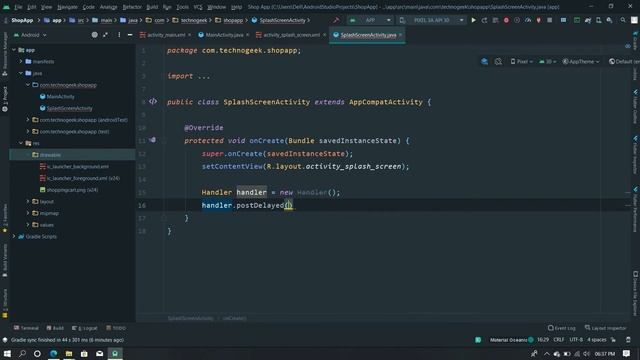Click the CRLF line separator indicator
Image resolution: width=640 pixels, height=360 pixels.
point(559,340)
